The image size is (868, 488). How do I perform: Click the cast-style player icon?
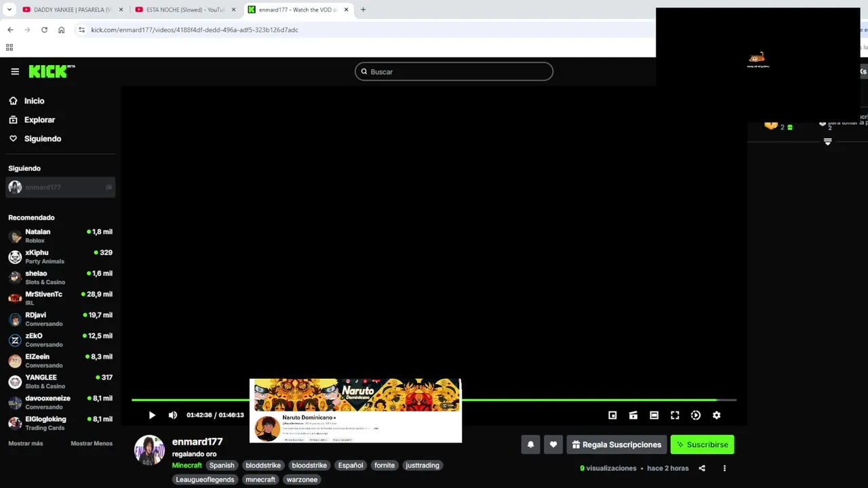(x=633, y=415)
